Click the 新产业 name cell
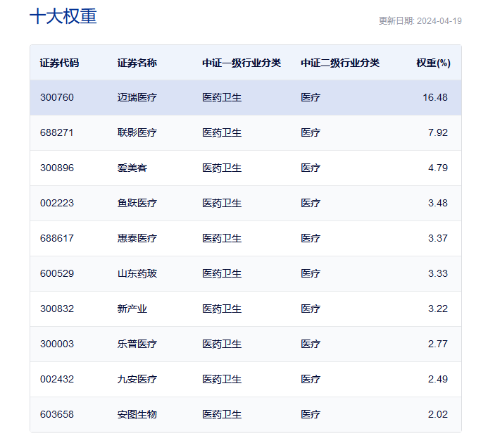Viewport: 488px width, 448px height. 132,309
